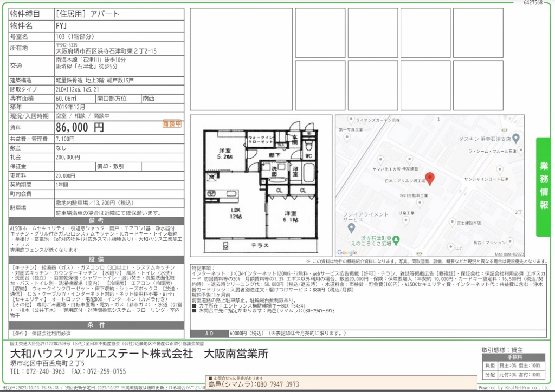Viewport: 555px width, 392px height.
Task: Click structure value 軽量鉄骨造 地上3階 総戸数15戸
Action: pyautogui.click(x=94, y=80)
